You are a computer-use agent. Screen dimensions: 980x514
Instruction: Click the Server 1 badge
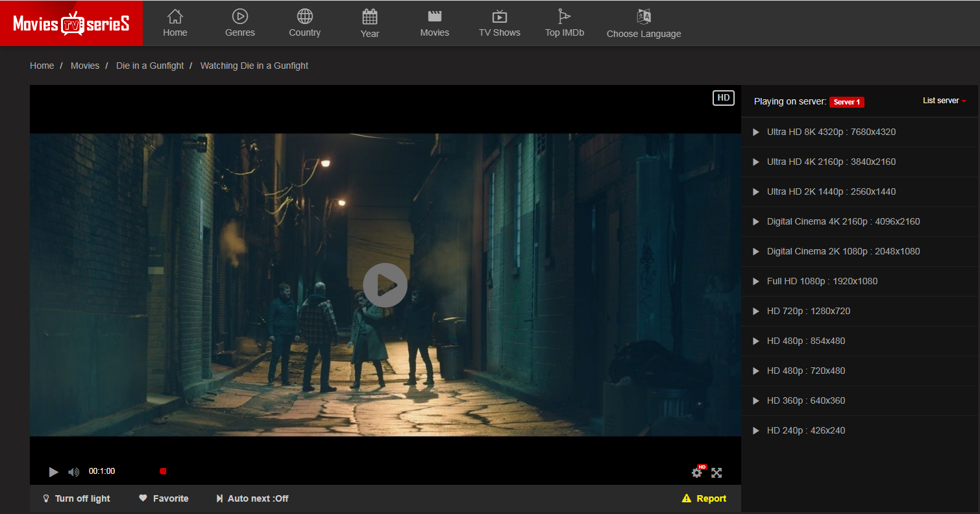point(847,102)
